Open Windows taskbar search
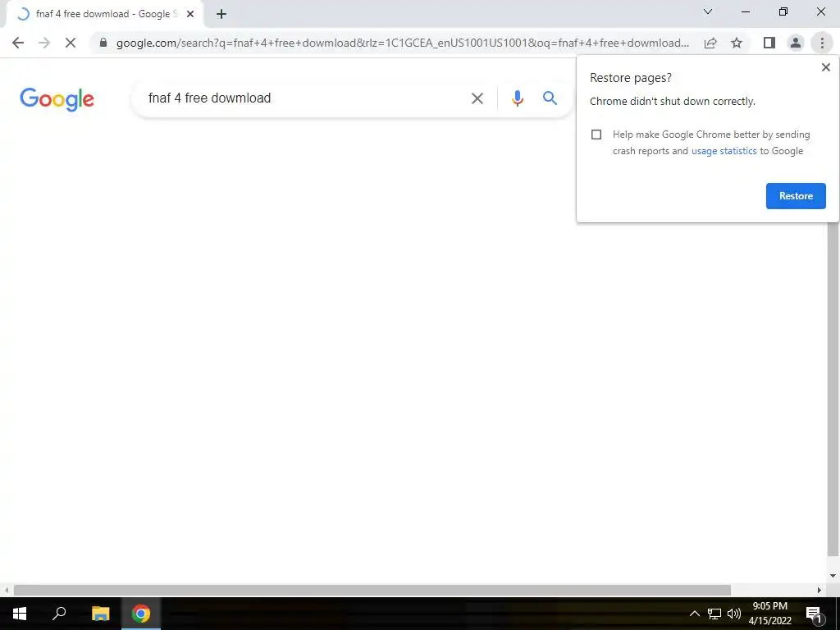Viewport: 840px width, 630px height. tap(59, 614)
